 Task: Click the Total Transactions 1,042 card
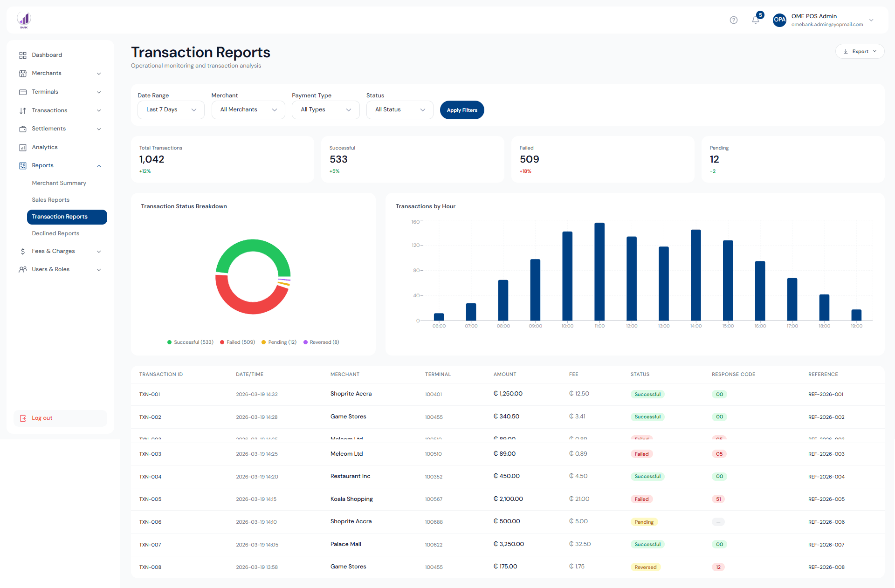tap(222, 159)
